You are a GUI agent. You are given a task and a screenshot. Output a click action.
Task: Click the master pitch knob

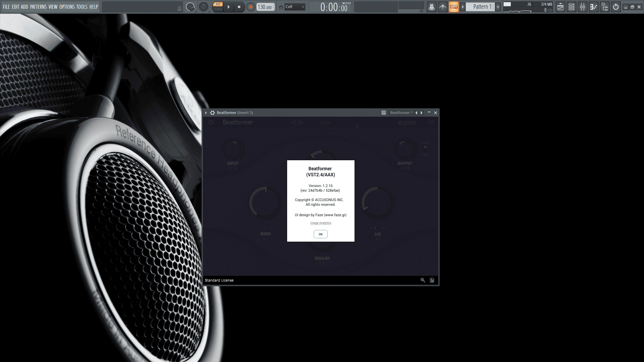click(x=204, y=7)
